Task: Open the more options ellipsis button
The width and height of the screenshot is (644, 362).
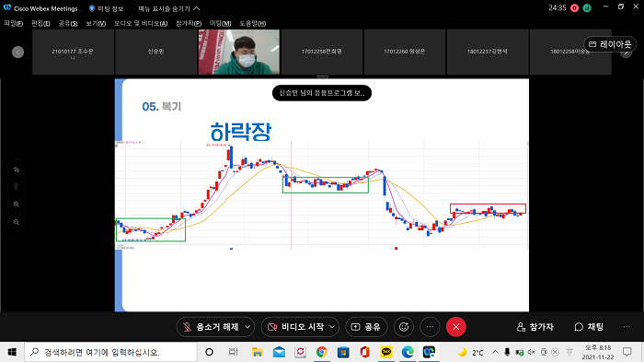Action: [x=430, y=327]
